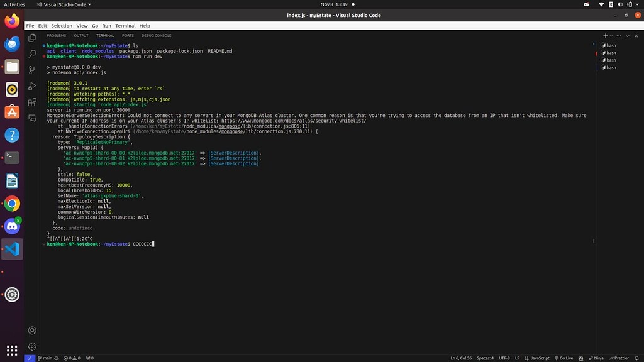Open the Manage gear icon
Viewport: 644px width, 362px height.
[32, 347]
